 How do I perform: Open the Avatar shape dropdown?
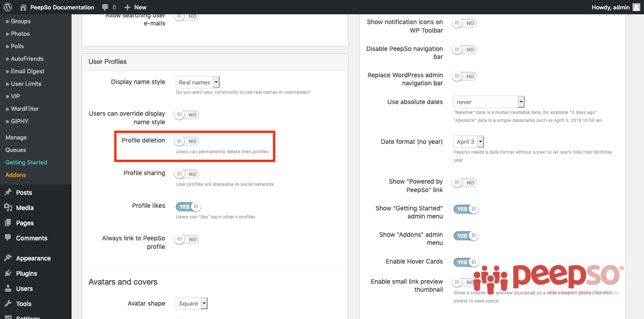pyautogui.click(x=191, y=303)
